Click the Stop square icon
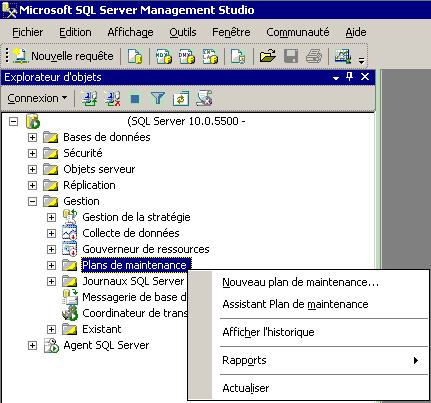Image resolution: width=431 pixels, height=403 pixels. pyautogui.click(x=135, y=99)
